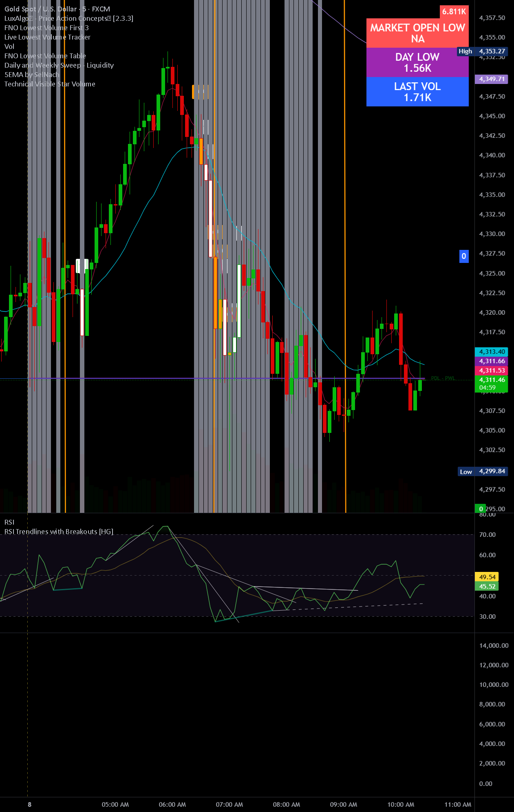Image resolution: width=514 pixels, height=812 pixels.
Task: Click the date 8 on time axis
Action: [29, 805]
